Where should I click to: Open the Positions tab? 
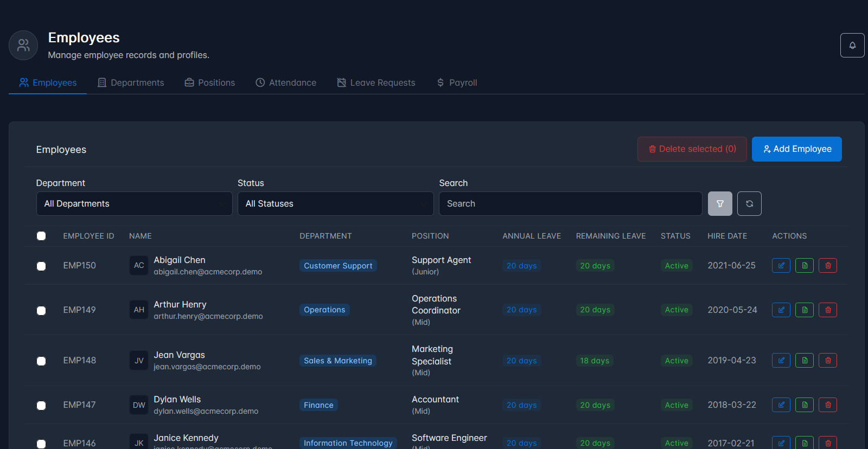tap(210, 82)
